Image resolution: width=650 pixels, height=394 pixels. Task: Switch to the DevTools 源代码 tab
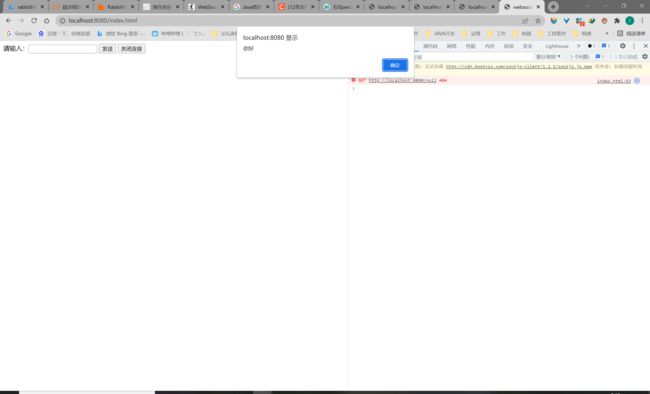pos(430,46)
